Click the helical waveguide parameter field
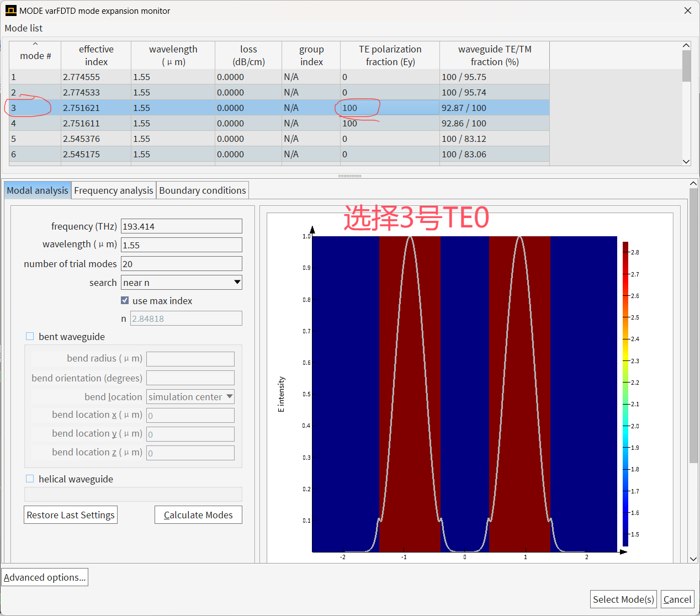The width and height of the screenshot is (700, 616). (133, 494)
